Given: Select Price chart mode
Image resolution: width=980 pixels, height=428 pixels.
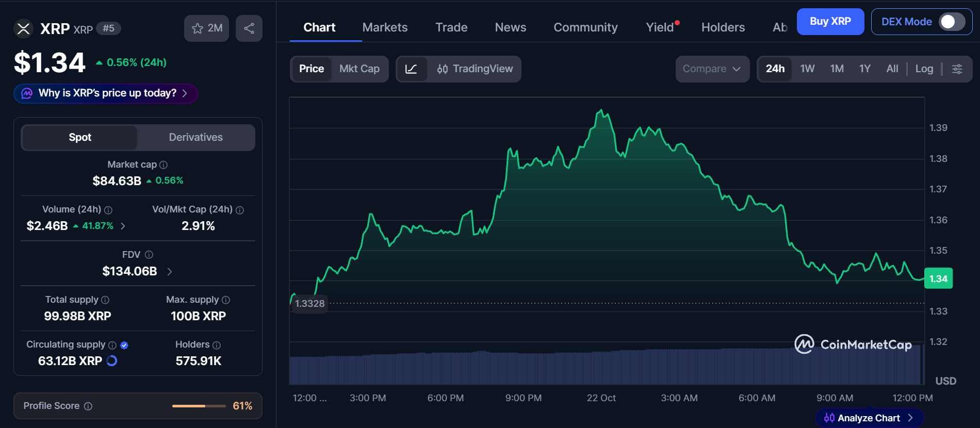Looking at the screenshot, I should 312,69.
